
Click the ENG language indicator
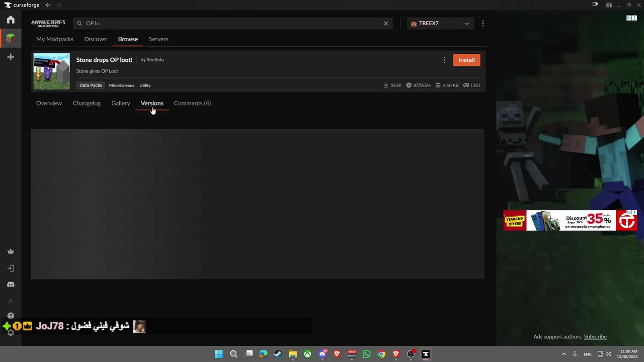[587, 354]
